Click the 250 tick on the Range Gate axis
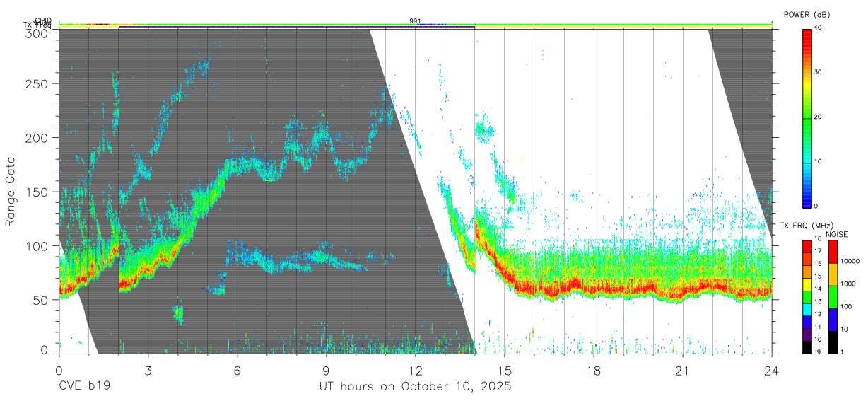This screenshot has height=401, width=868. 37,83
